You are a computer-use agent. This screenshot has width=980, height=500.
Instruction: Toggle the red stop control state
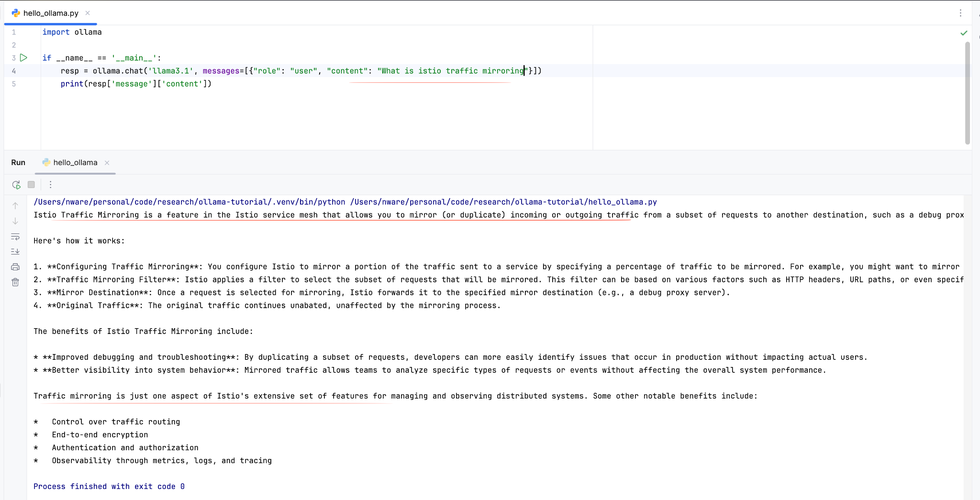pos(31,185)
